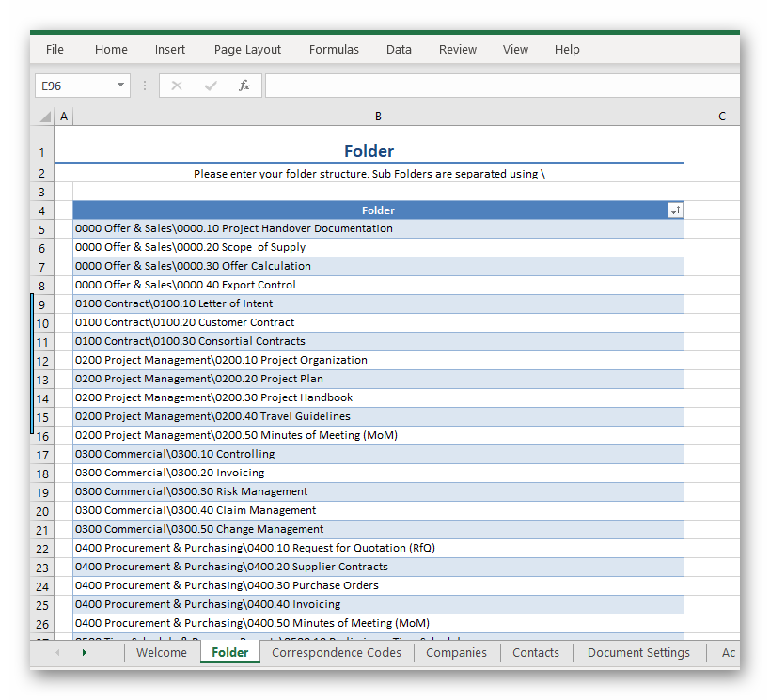The image size is (770, 700).
Task: Click the Insert Function fx icon
Action: [244, 85]
